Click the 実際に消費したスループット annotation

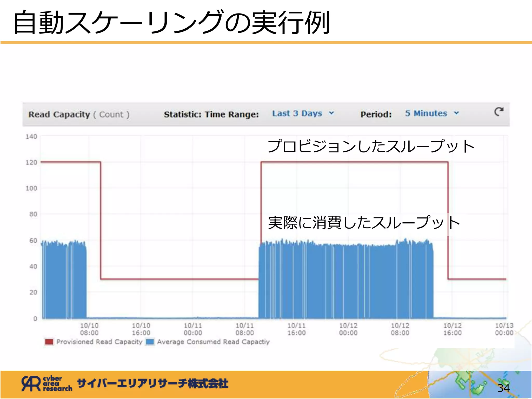point(364,223)
